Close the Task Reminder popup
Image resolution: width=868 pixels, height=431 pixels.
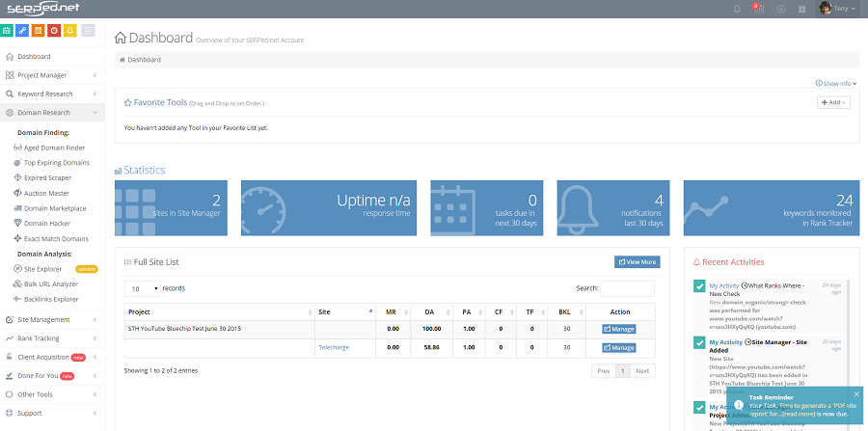click(x=856, y=394)
